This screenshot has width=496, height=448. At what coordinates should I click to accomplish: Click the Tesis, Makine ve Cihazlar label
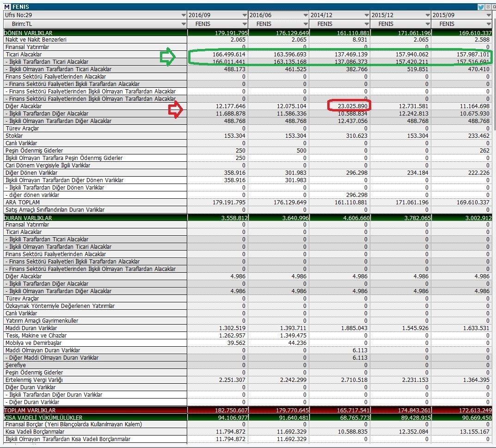(36, 335)
